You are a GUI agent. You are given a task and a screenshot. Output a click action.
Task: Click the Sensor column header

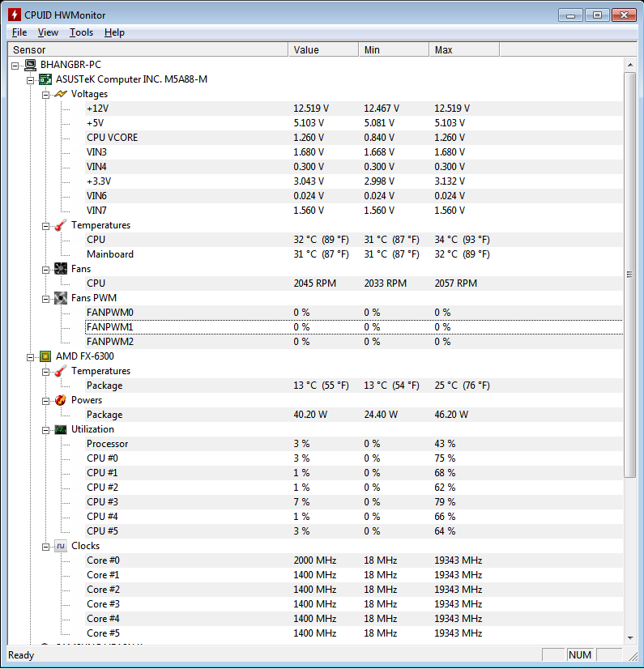point(148,49)
